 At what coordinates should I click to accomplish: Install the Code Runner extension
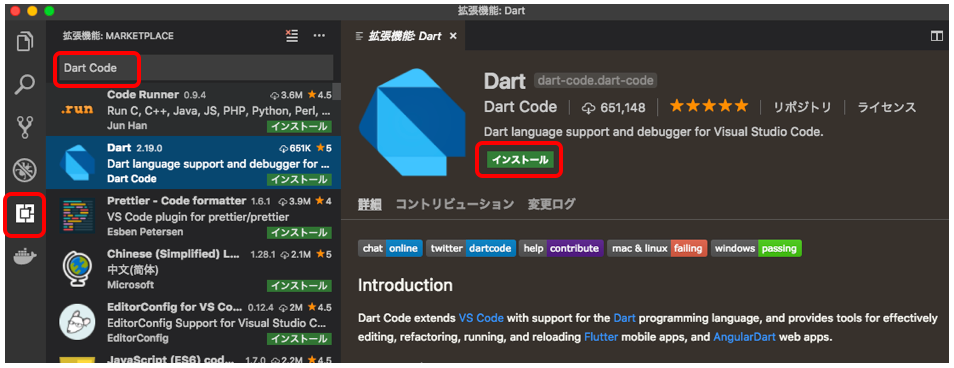click(x=299, y=127)
